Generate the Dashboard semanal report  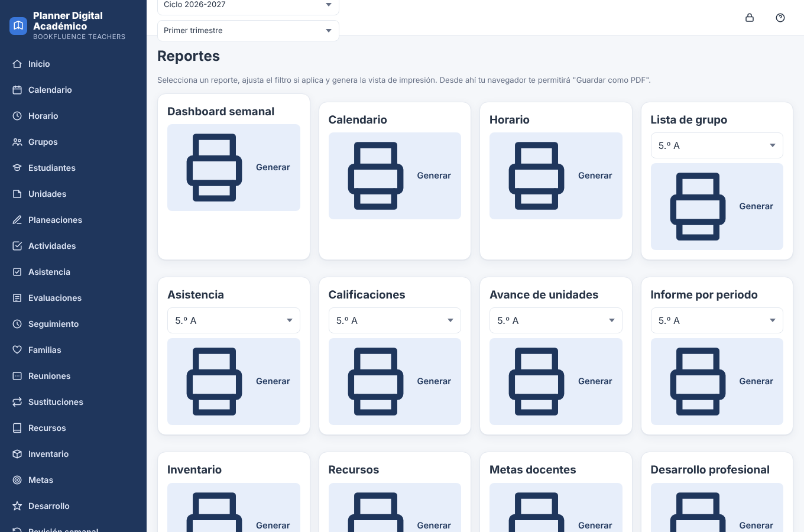click(234, 167)
